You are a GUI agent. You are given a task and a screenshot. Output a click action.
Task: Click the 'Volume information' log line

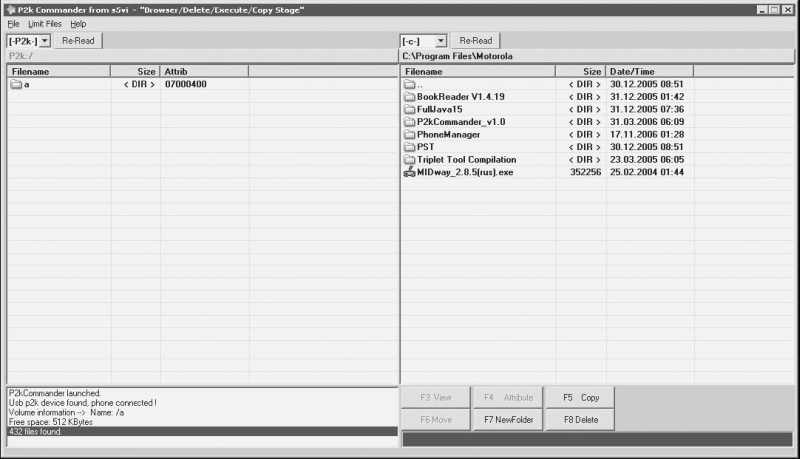pyautogui.click(x=66, y=413)
